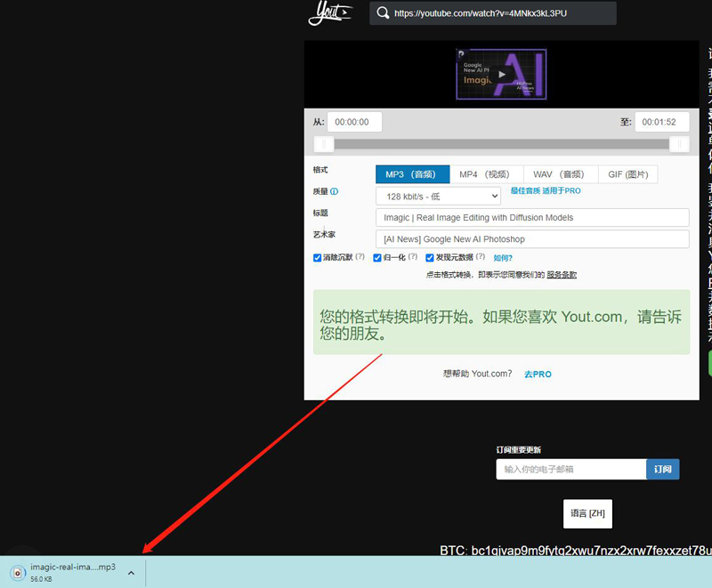The image size is (712, 588).
Task: Click the 去PRO link
Action: [538, 375]
